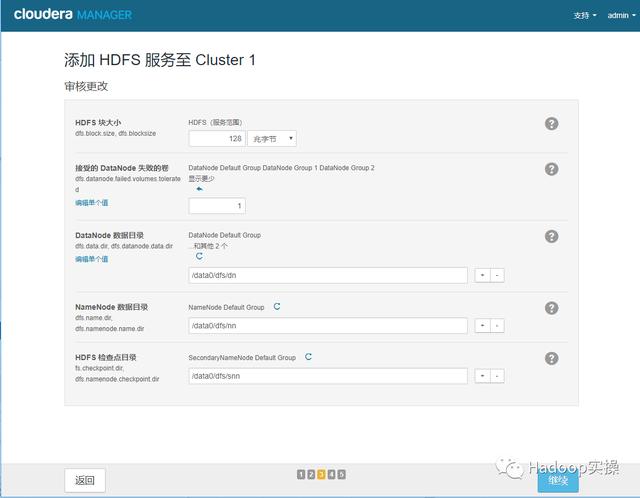Go to wizard step 4

331,474
